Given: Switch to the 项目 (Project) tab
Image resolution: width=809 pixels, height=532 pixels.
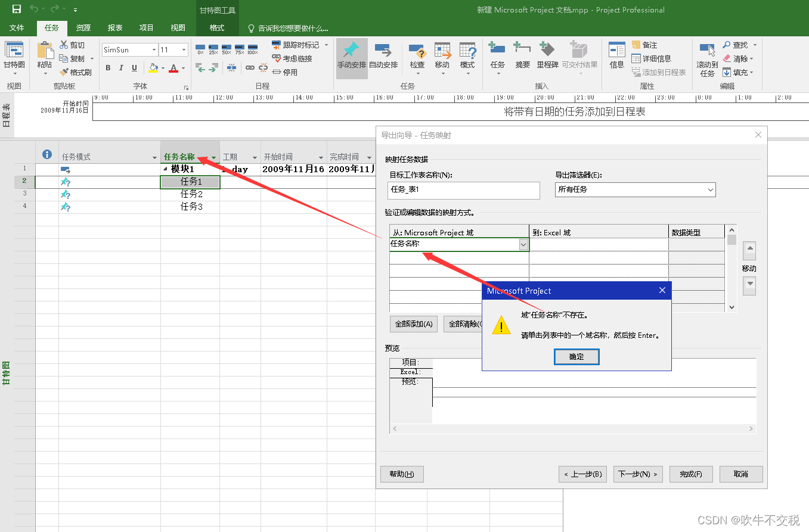Looking at the screenshot, I should point(146,28).
